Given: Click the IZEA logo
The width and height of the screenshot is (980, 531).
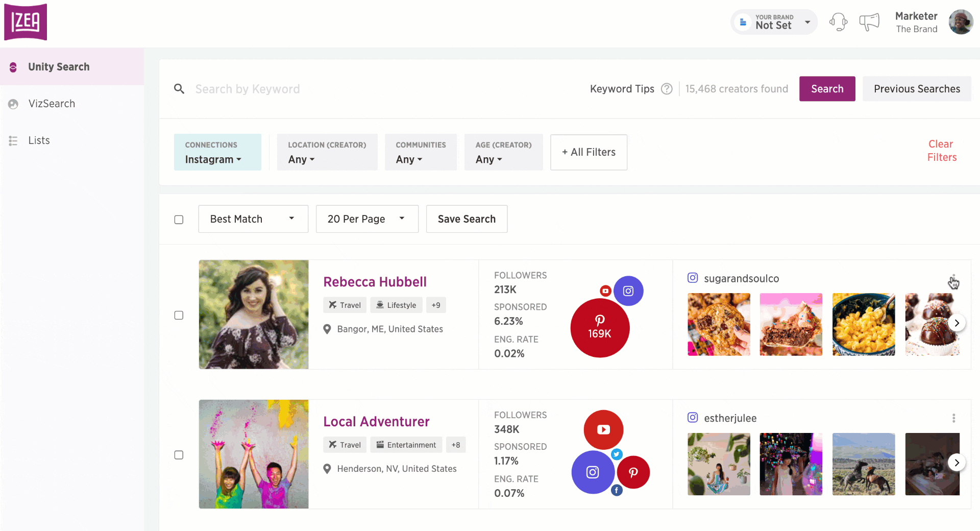Looking at the screenshot, I should (26, 21).
